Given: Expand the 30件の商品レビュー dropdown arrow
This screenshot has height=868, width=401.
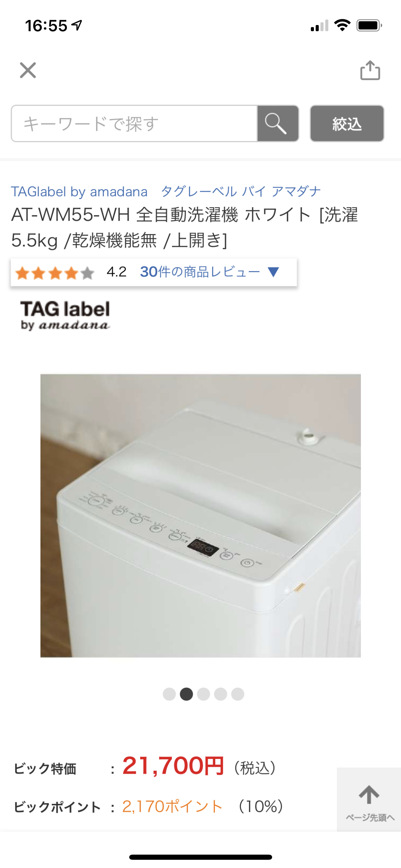Looking at the screenshot, I should pos(274,272).
